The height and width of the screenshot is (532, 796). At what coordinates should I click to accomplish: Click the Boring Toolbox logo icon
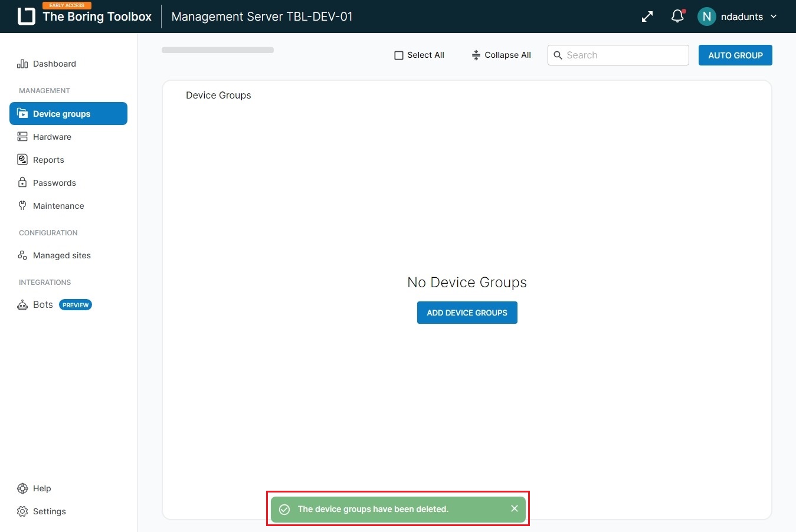tap(27, 17)
